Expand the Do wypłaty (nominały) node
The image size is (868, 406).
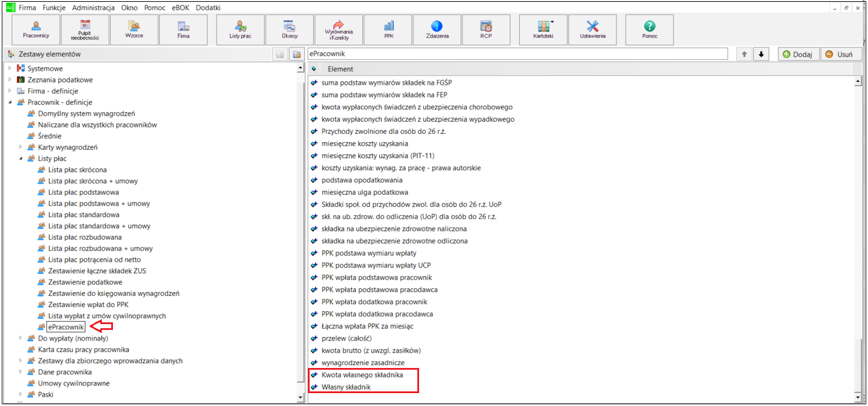click(20, 338)
